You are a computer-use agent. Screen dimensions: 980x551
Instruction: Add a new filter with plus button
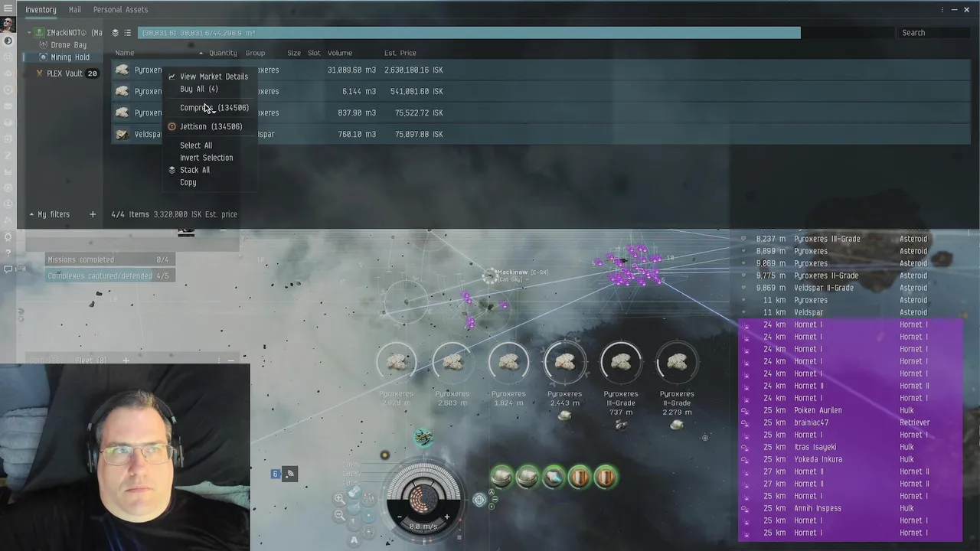pos(93,214)
